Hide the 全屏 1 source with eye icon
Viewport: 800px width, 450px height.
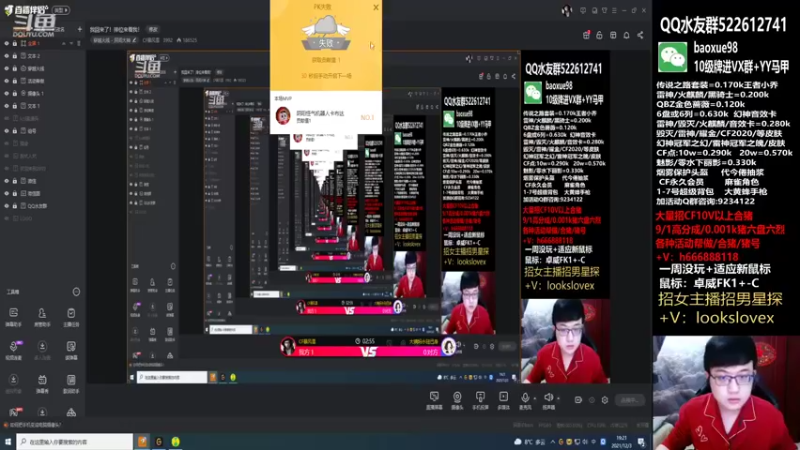[x=7, y=43]
